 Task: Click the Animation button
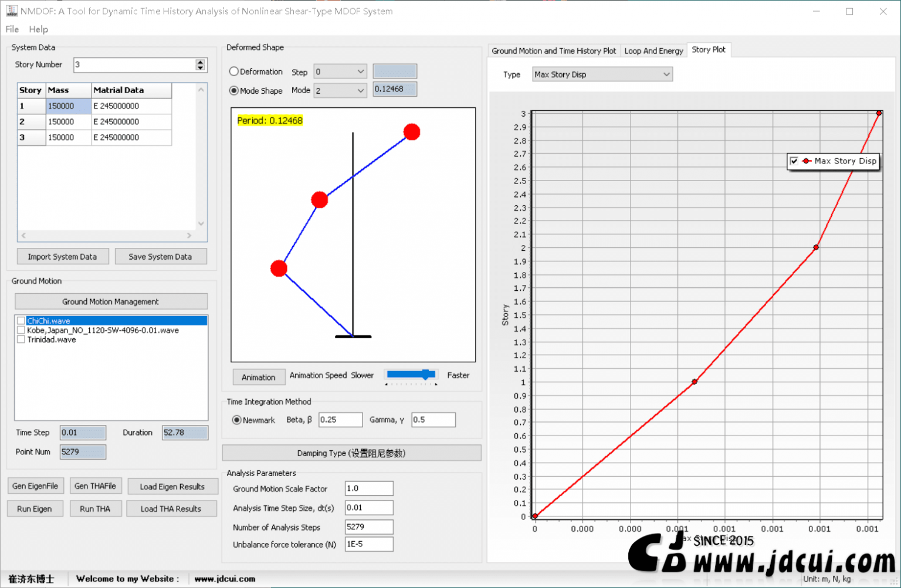pos(259,377)
